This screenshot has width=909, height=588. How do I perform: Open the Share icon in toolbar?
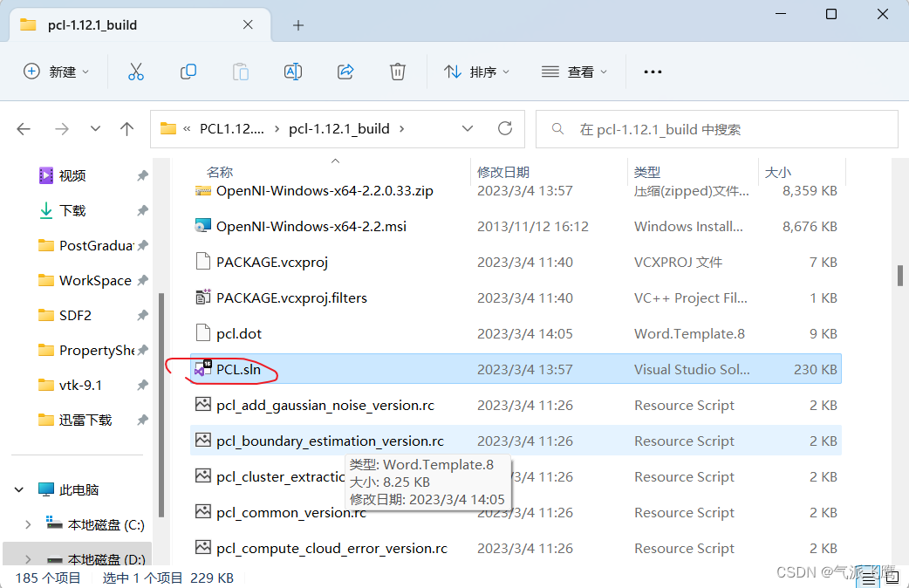(345, 72)
